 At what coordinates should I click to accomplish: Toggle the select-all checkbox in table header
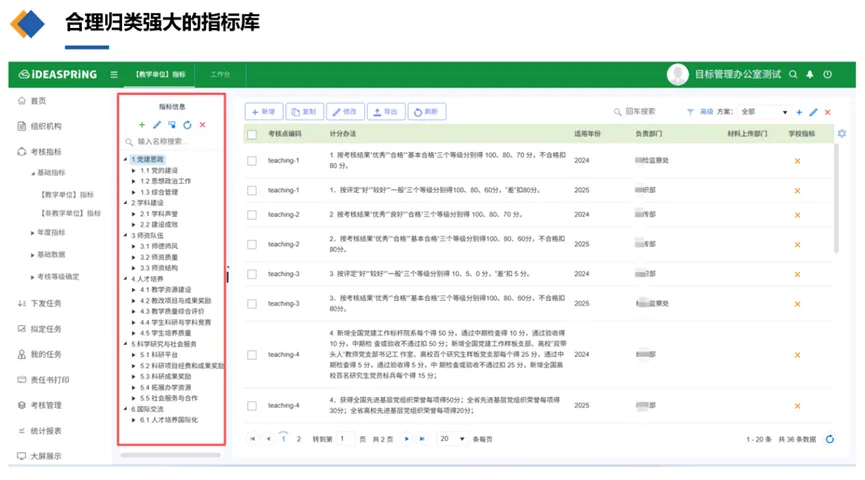pos(252,134)
